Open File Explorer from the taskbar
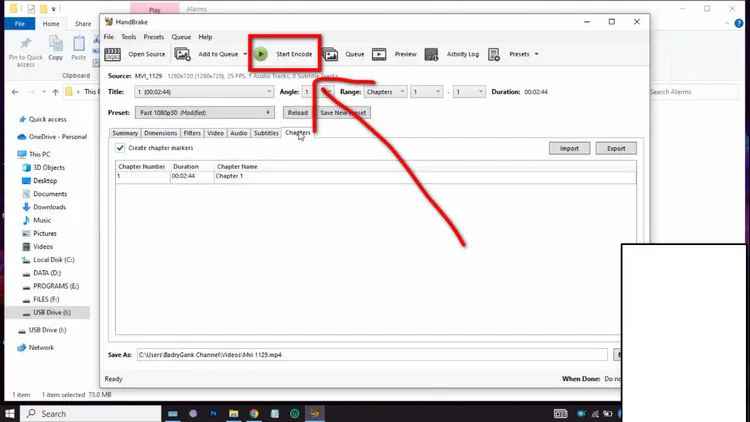The height and width of the screenshot is (422, 750). 233,413
